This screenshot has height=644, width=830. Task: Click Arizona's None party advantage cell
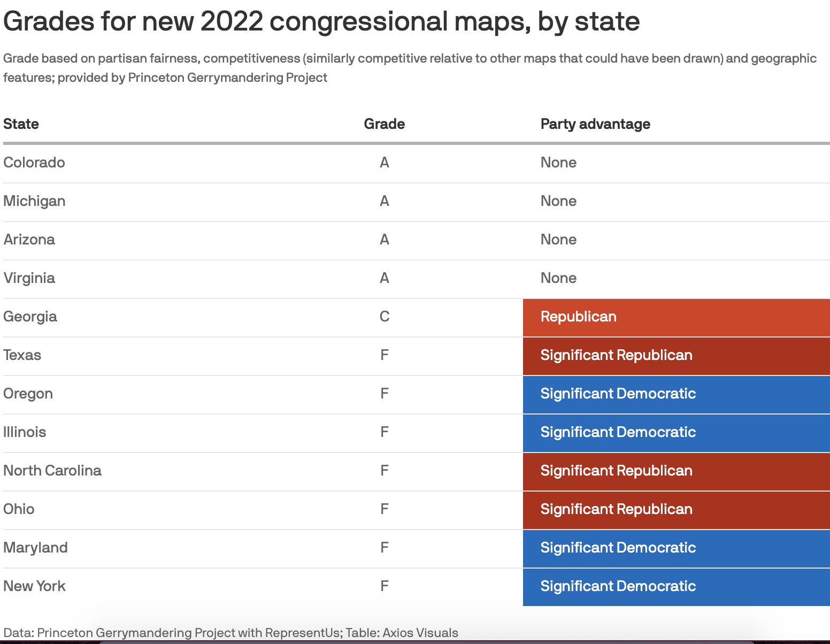[x=558, y=240]
